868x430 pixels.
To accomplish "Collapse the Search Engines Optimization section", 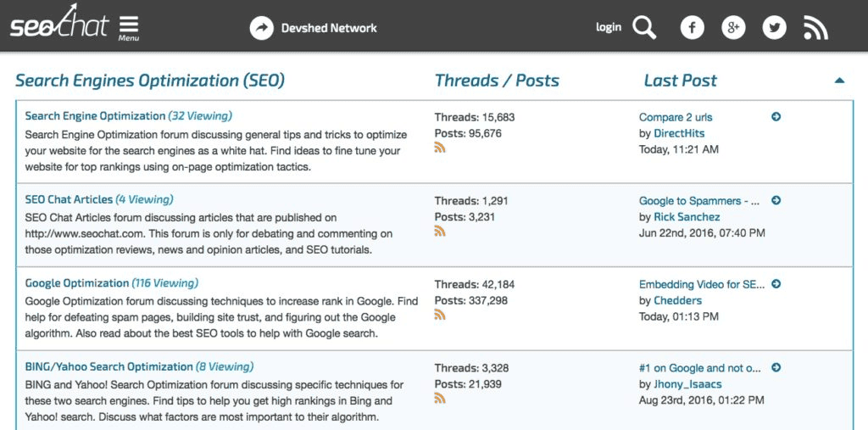I will [839, 81].
